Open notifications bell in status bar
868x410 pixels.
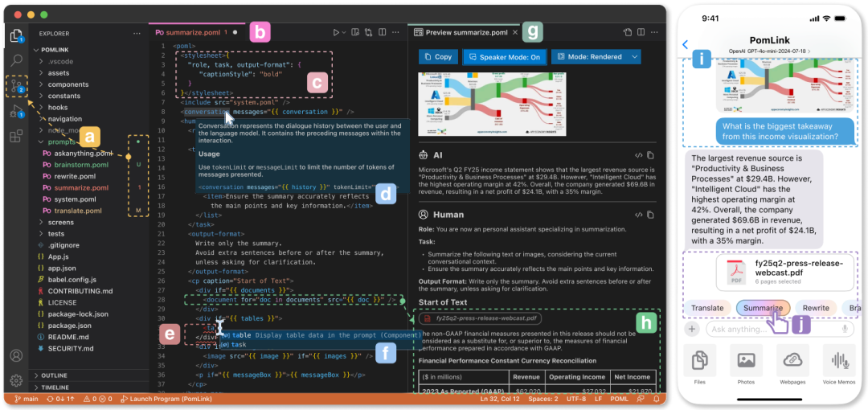(656, 399)
